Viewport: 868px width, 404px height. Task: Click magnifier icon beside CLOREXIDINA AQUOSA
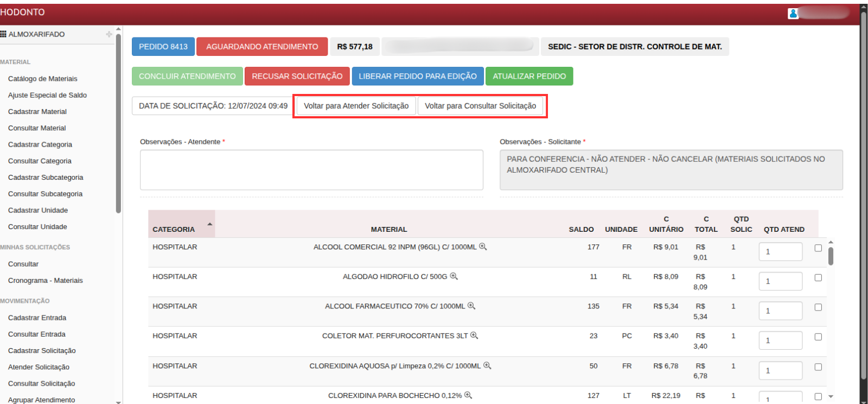click(x=487, y=365)
